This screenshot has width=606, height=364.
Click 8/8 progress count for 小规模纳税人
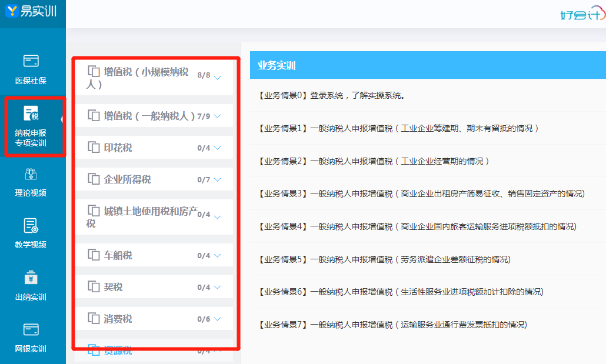click(204, 75)
